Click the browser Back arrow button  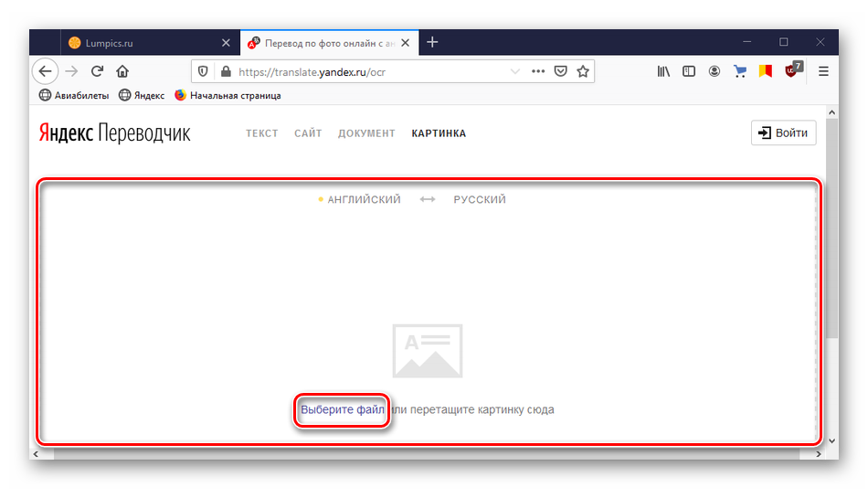(x=45, y=71)
